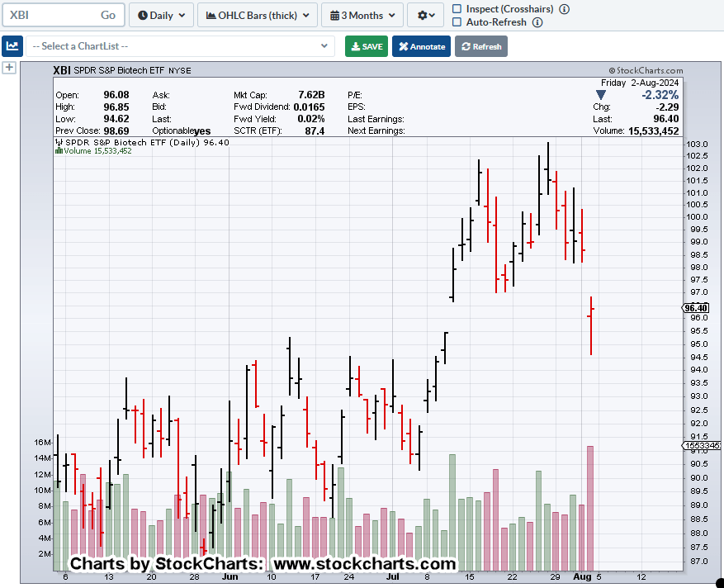Click the down-triangle change indicator icon
The height and width of the screenshot is (588, 724).
(x=601, y=95)
